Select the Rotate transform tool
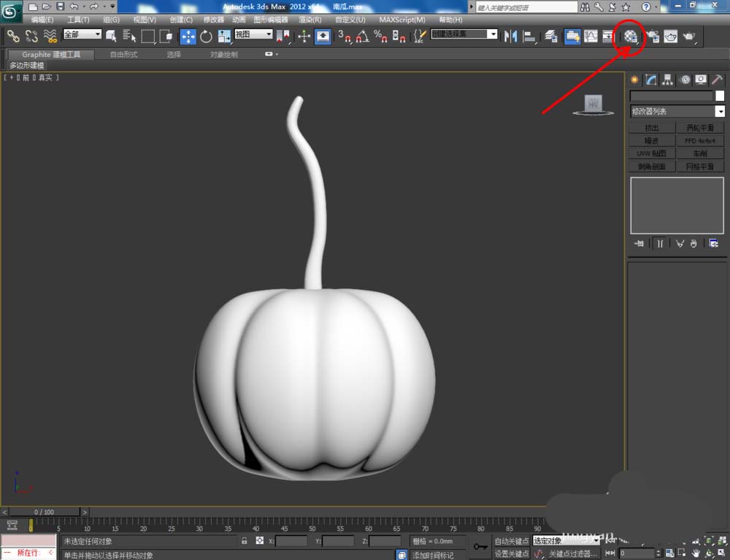The image size is (730, 560). pyautogui.click(x=206, y=36)
